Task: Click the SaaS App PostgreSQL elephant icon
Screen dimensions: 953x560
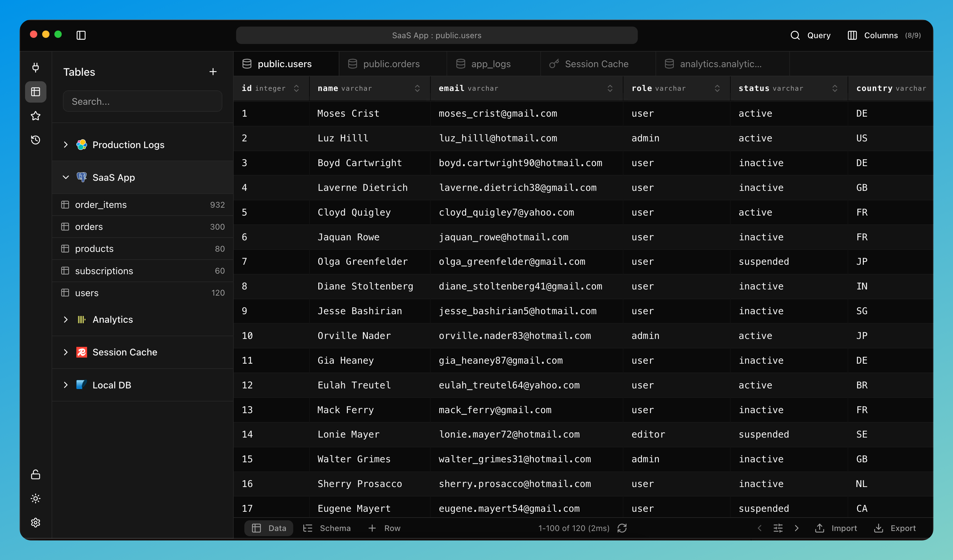Action: 81,177
